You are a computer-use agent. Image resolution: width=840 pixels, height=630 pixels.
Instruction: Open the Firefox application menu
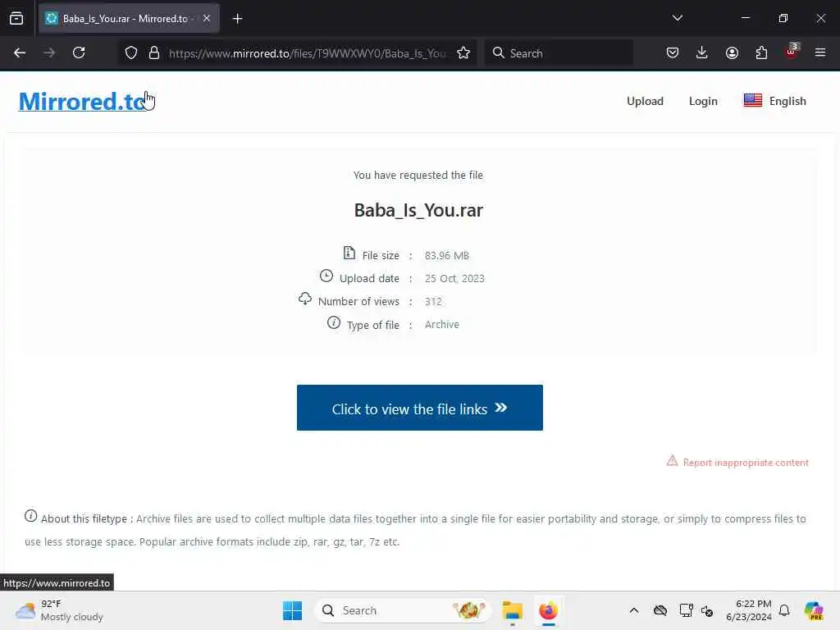(x=820, y=52)
